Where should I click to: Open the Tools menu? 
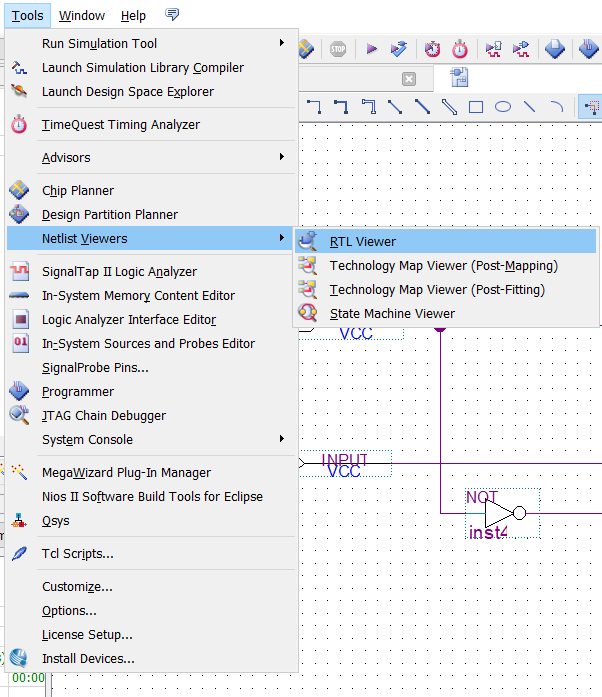[x=28, y=16]
